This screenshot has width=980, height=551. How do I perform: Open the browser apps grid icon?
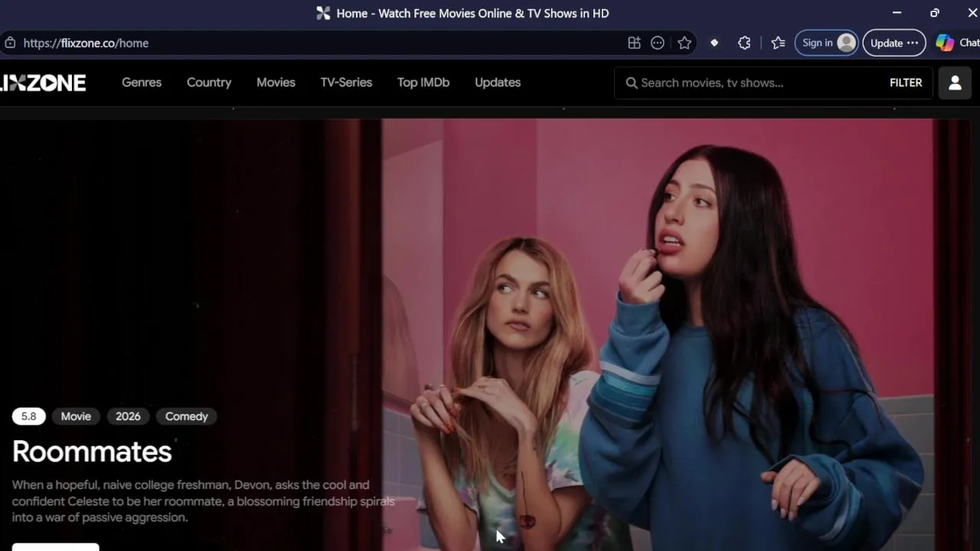(634, 43)
